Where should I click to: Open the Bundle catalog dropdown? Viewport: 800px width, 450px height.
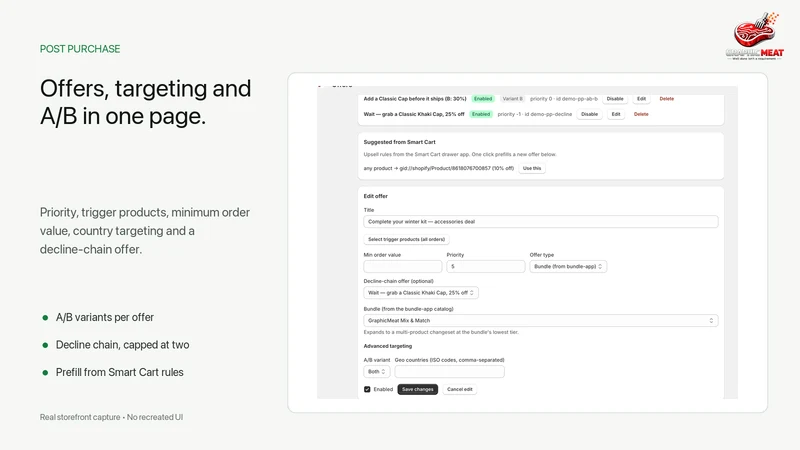pyautogui.click(x=541, y=320)
